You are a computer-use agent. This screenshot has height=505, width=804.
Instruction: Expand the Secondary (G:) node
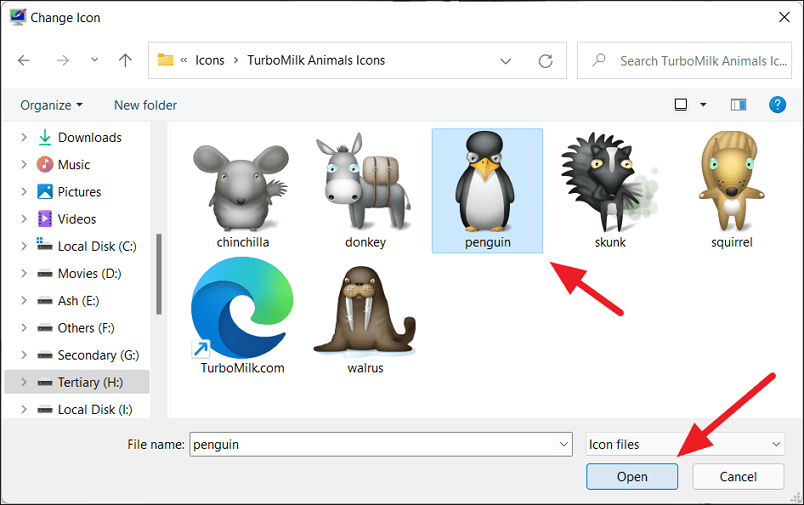(x=24, y=355)
